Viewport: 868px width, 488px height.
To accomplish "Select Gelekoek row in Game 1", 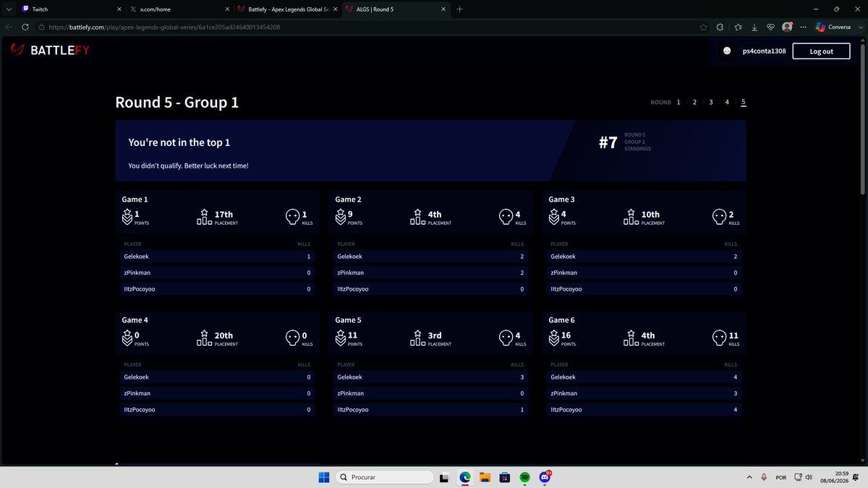I will pos(217,257).
